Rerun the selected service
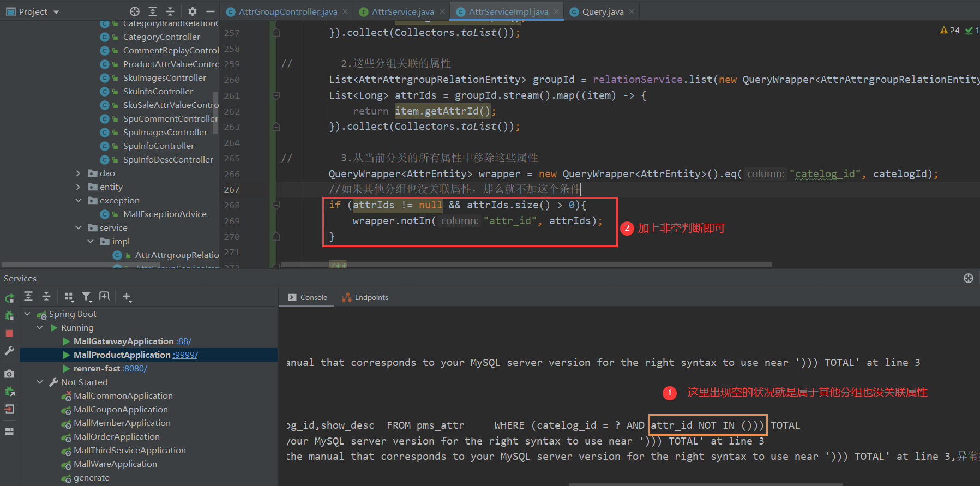This screenshot has height=486, width=980. pyautogui.click(x=9, y=298)
